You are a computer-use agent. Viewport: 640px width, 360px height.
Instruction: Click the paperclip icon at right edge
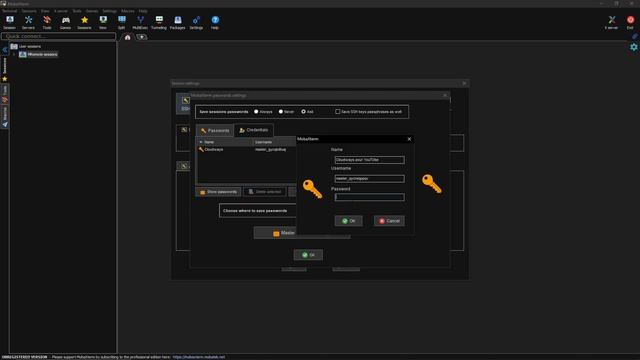(634, 36)
